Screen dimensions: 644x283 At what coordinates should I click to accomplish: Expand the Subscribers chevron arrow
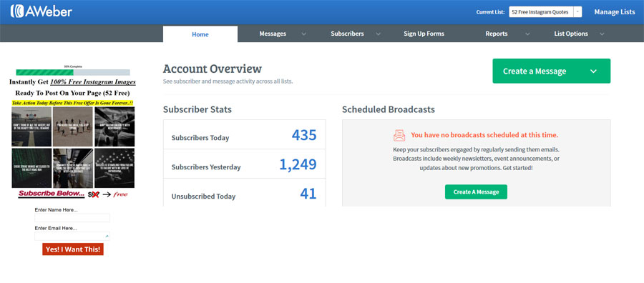(378, 34)
